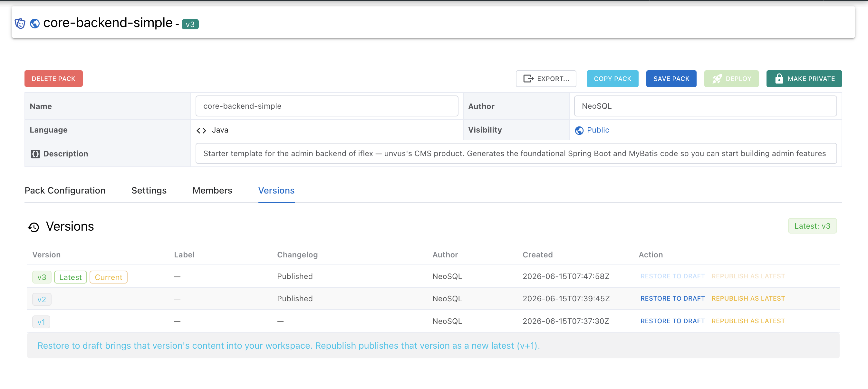Click the Description variable icon

tap(35, 154)
